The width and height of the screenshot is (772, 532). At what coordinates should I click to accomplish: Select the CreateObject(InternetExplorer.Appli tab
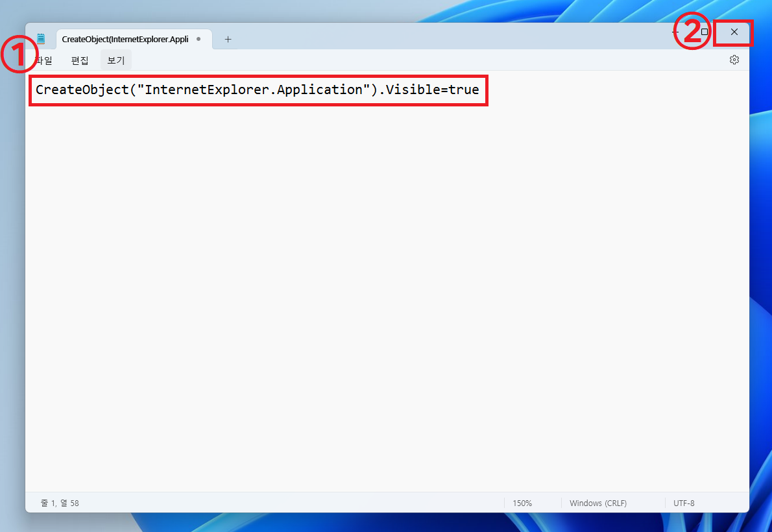(134, 39)
